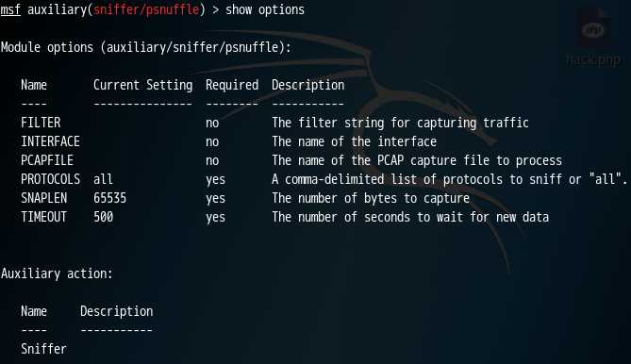Viewport: 631px width, 364px height.
Task: Select the FILTER option name
Action: click(x=41, y=123)
